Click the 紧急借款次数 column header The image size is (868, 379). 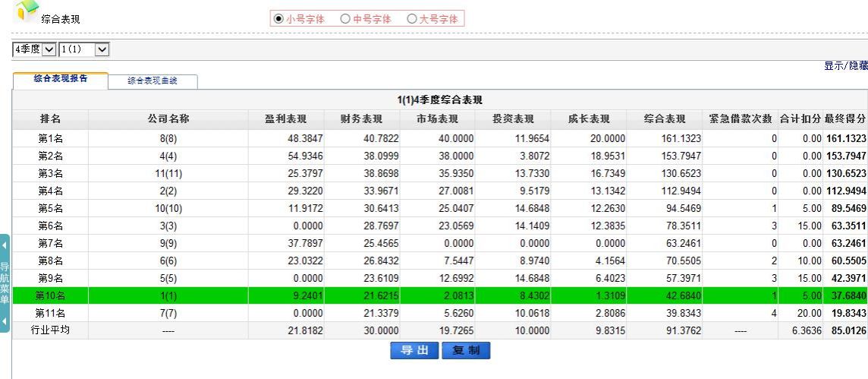coord(741,118)
